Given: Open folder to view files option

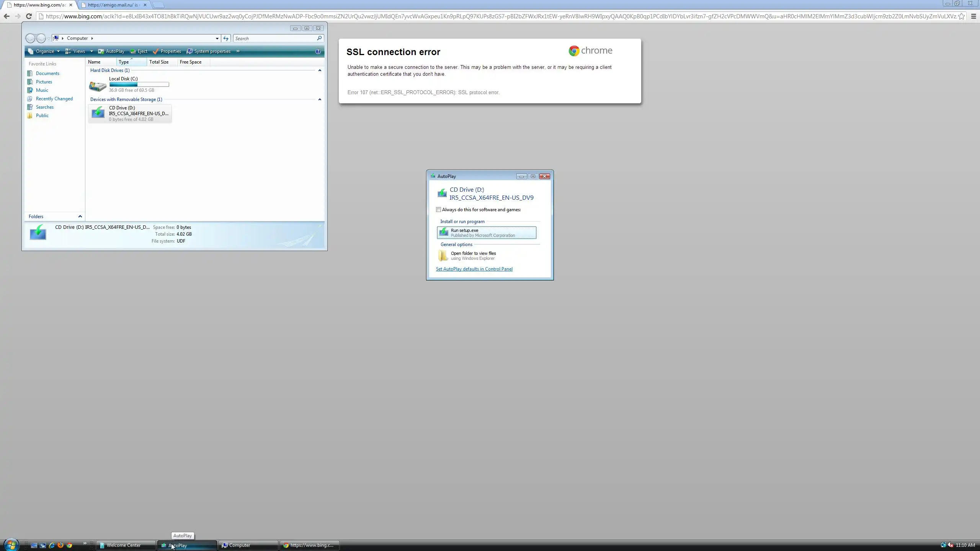Looking at the screenshot, I should point(473,256).
